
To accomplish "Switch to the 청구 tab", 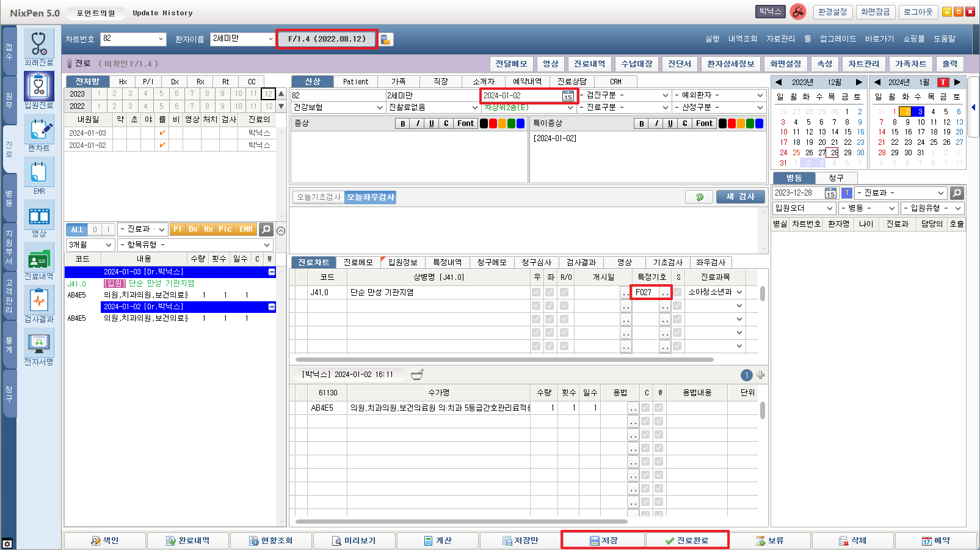I will (x=836, y=178).
